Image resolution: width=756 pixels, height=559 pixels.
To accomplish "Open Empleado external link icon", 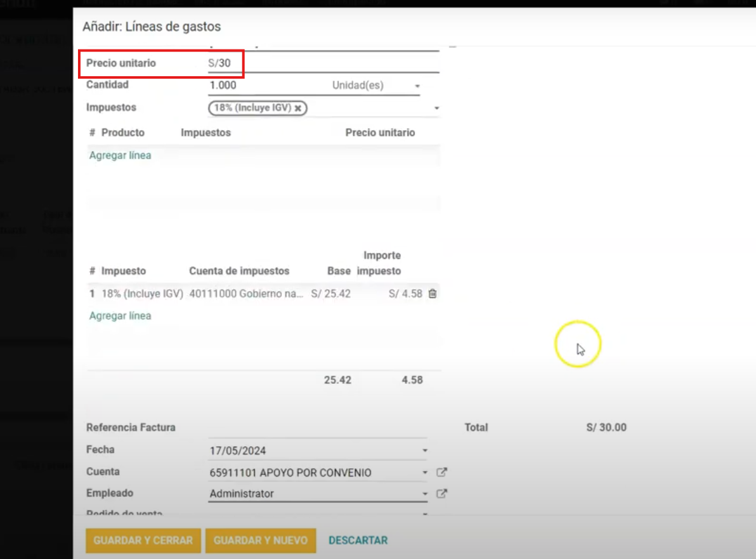I will click(x=442, y=494).
